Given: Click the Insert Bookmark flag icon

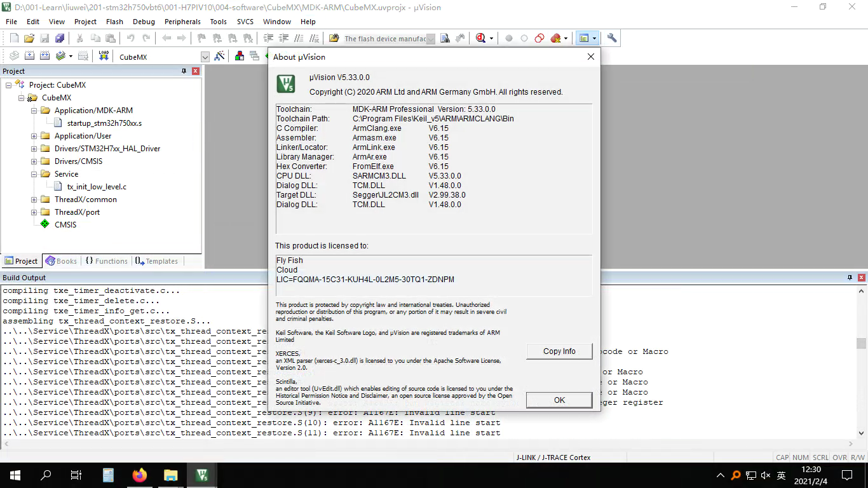Looking at the screenshot, I should click(202, 38).
